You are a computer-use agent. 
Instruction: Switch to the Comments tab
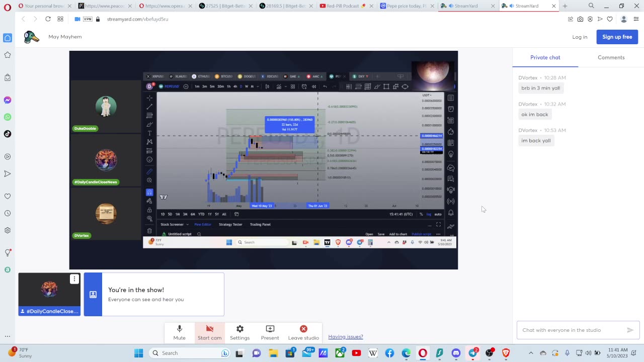click(x=611, y=57)
